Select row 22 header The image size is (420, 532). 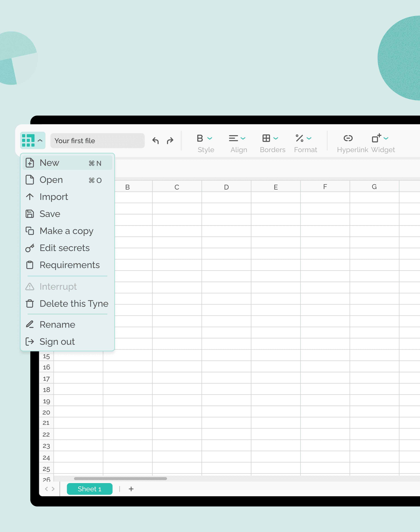pos(46,434)
